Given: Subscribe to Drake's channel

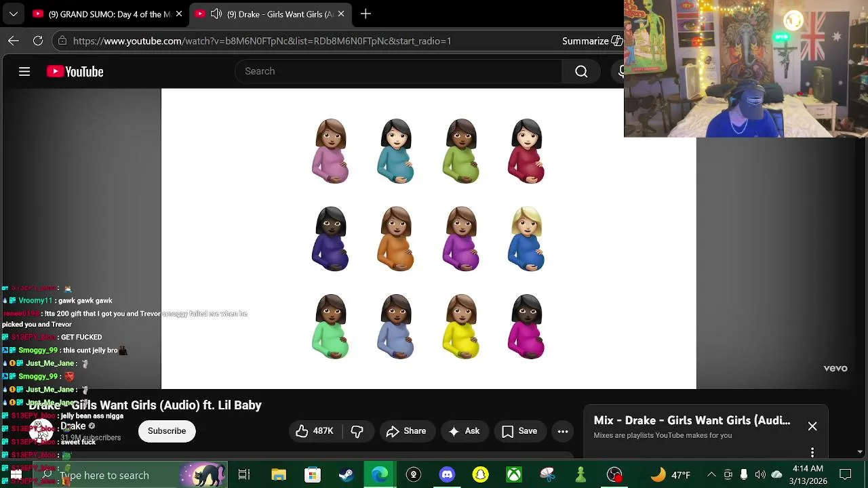Looking at the screenshot, I should 167,431.
